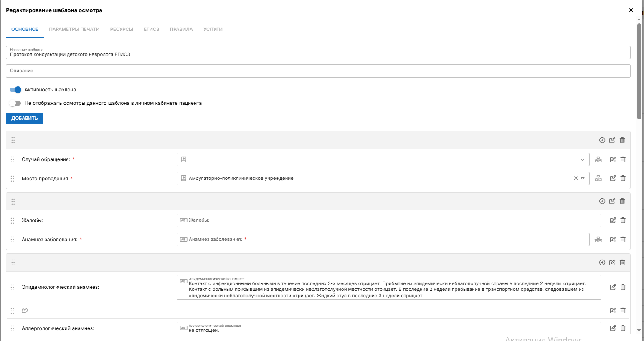644x341 pixels.
Task: Expand the Случай обращения dropdown
Action: [x=583, y=159]
